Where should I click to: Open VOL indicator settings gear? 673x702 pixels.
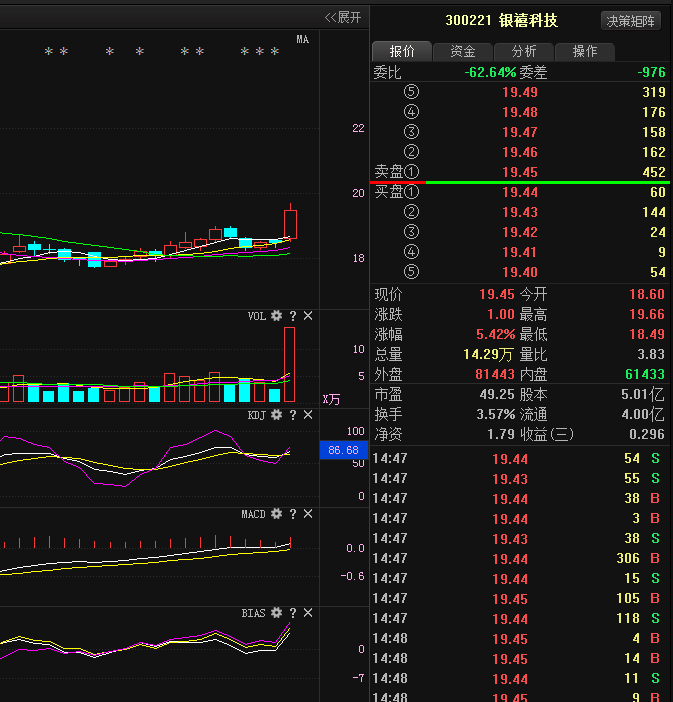coord(277,316)
